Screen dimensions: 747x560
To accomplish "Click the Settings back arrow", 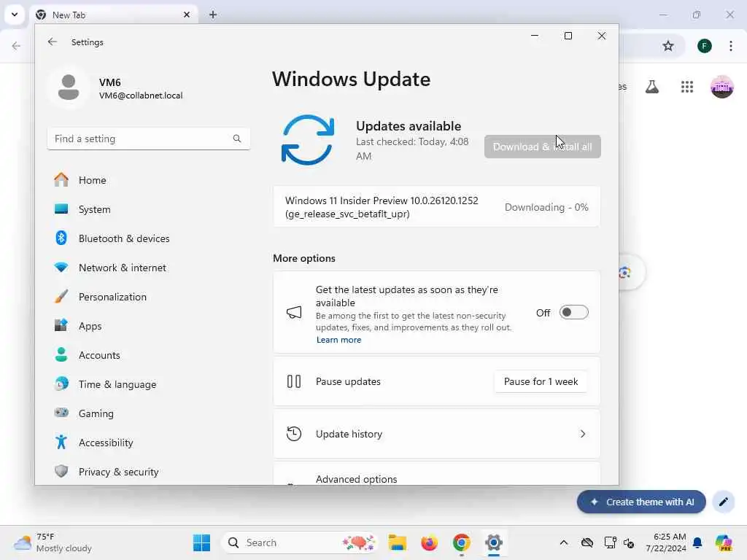I will [53, 42].
